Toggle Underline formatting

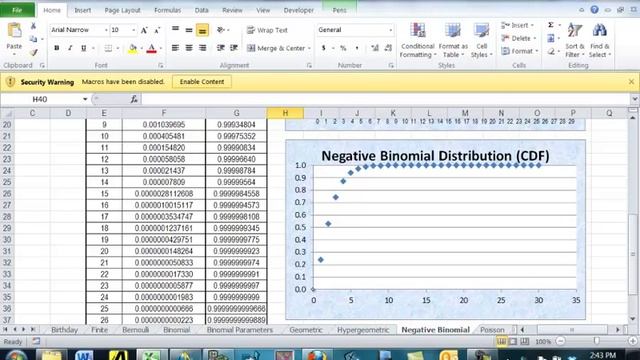tap(84, 48)
